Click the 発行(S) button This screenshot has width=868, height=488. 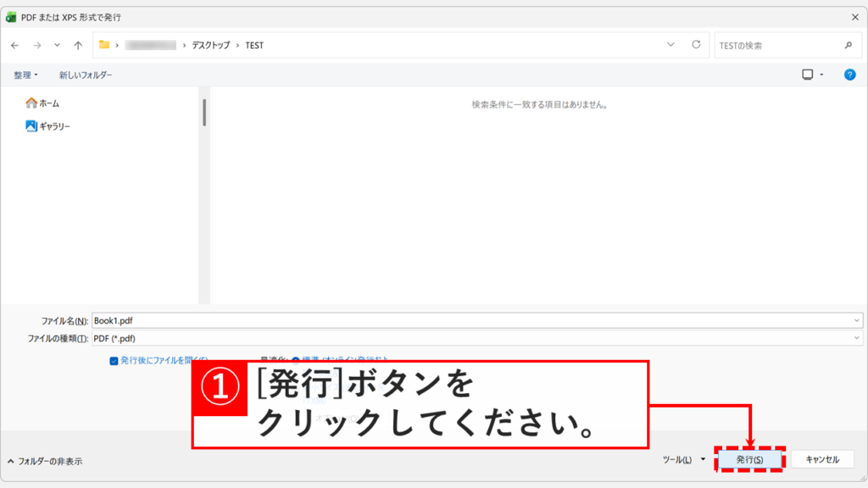tap(749, 459)
